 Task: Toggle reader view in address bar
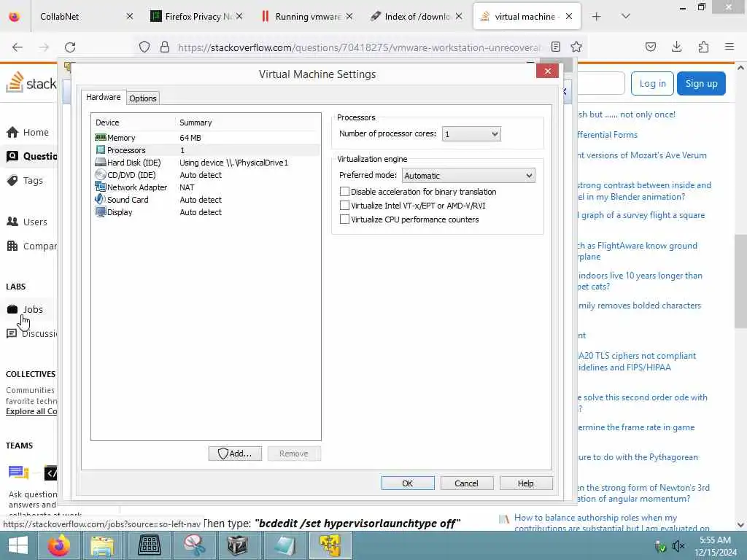coord(555,47)
